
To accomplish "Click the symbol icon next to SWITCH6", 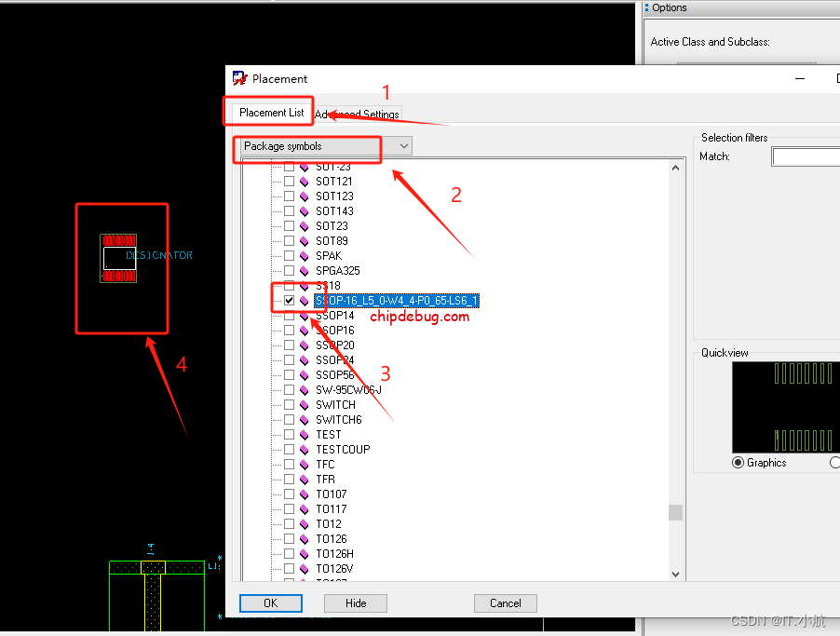I will [x=305, y=420].
